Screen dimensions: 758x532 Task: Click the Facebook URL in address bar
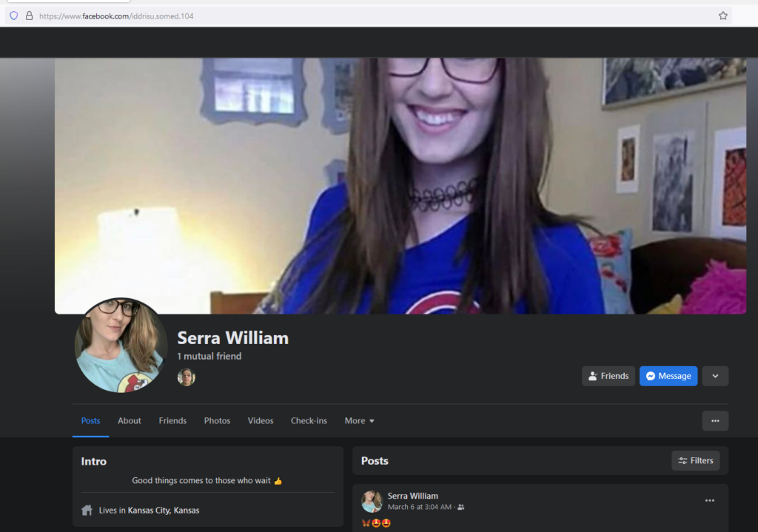coord(116,16)
